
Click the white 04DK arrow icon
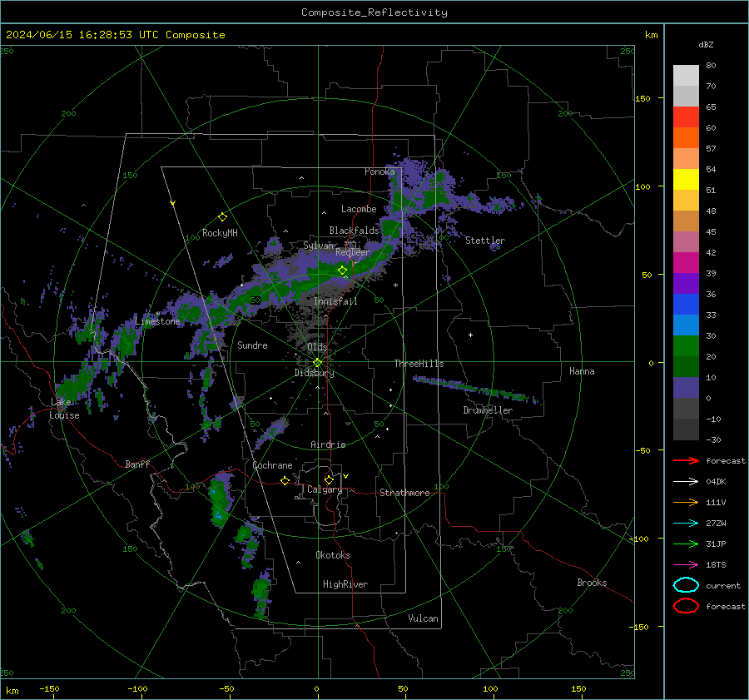pos(686,481)
